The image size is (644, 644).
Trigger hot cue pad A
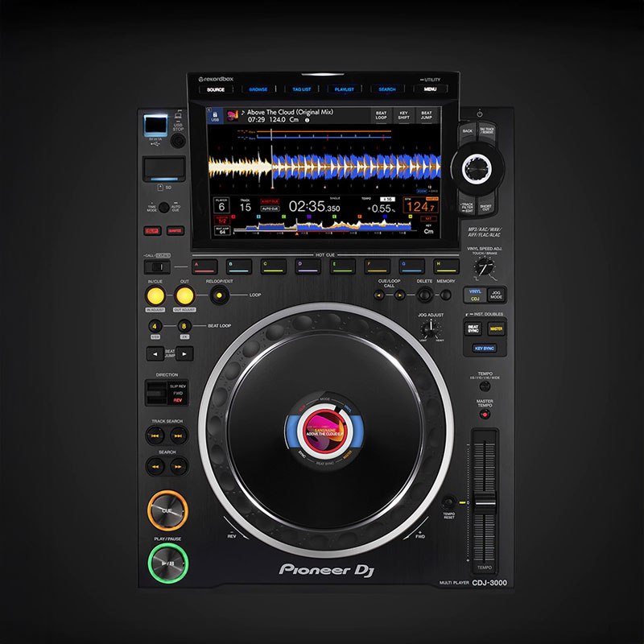point(207,264)
